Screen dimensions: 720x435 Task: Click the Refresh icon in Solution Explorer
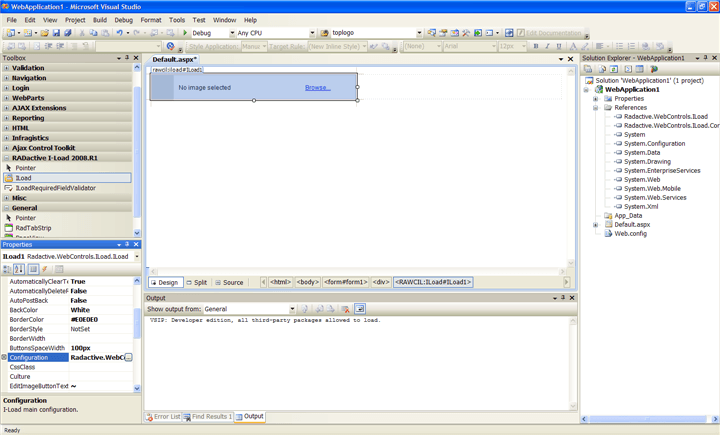coord(614,69)
